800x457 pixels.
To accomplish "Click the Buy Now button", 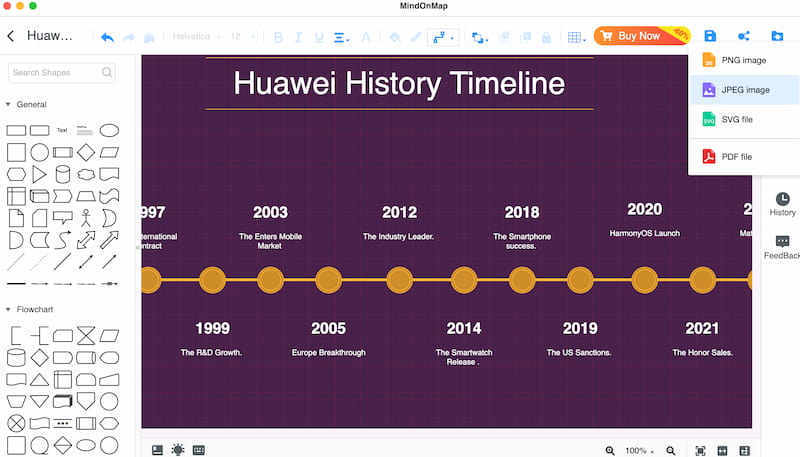I will (642, 36).
